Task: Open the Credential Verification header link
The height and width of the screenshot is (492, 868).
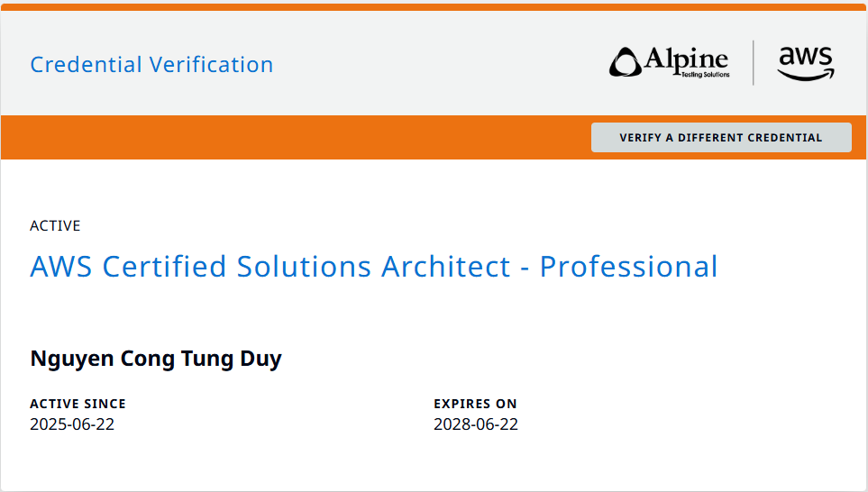Action: (x=151, y=65)
